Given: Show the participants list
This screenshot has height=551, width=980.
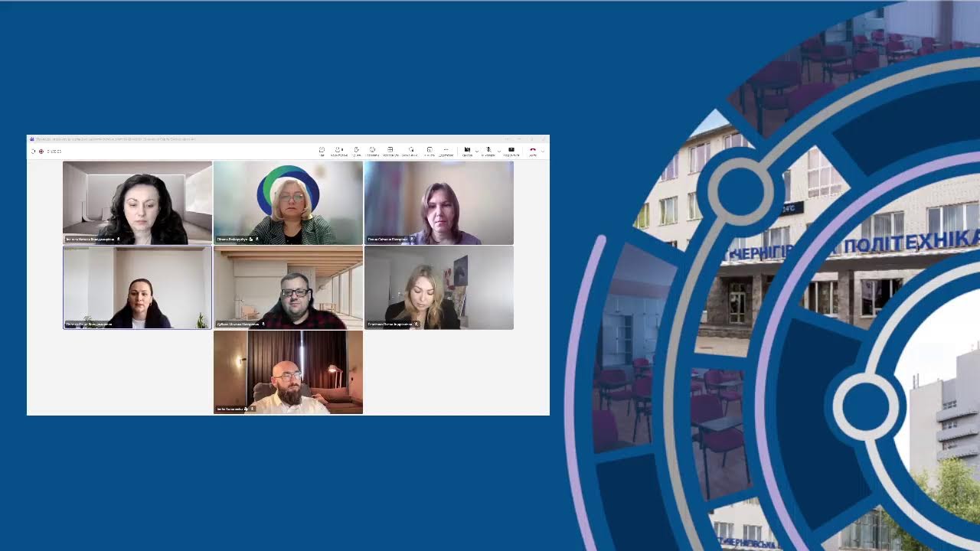Looking at the screenshot, I should [338, 151].
